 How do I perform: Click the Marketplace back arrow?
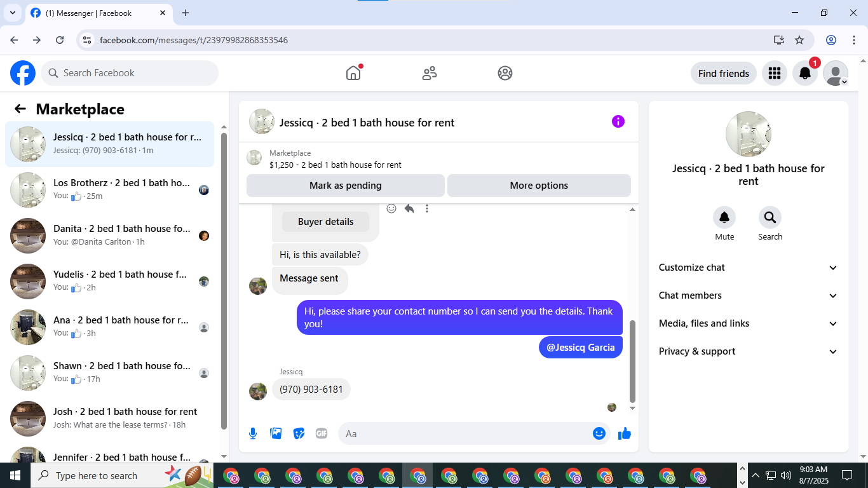click(x=20, y=109)
